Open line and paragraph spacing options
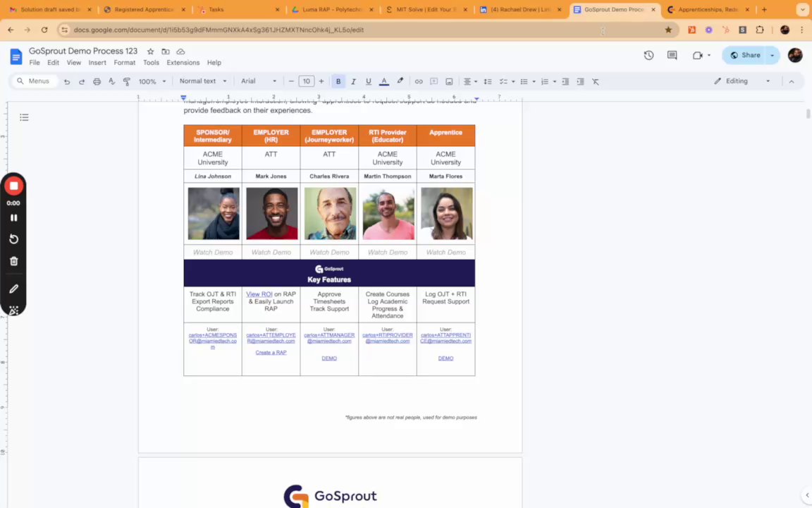Viewport: 812px width, 508px height. click(x=487, y=81)
